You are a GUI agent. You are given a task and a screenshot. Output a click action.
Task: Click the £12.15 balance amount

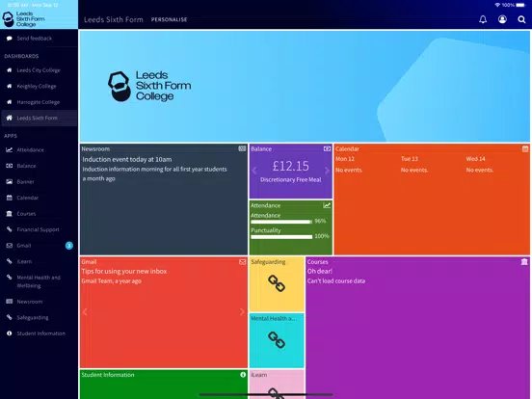coord(291,166)
